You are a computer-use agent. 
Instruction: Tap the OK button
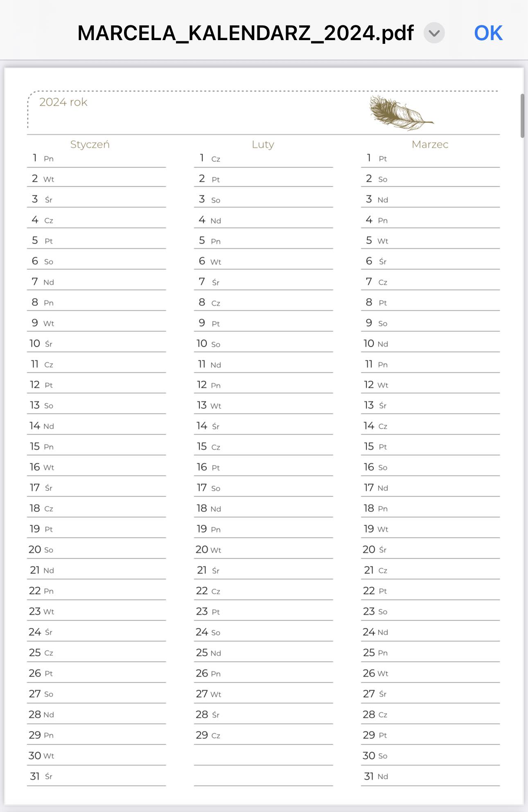point(488,33)
